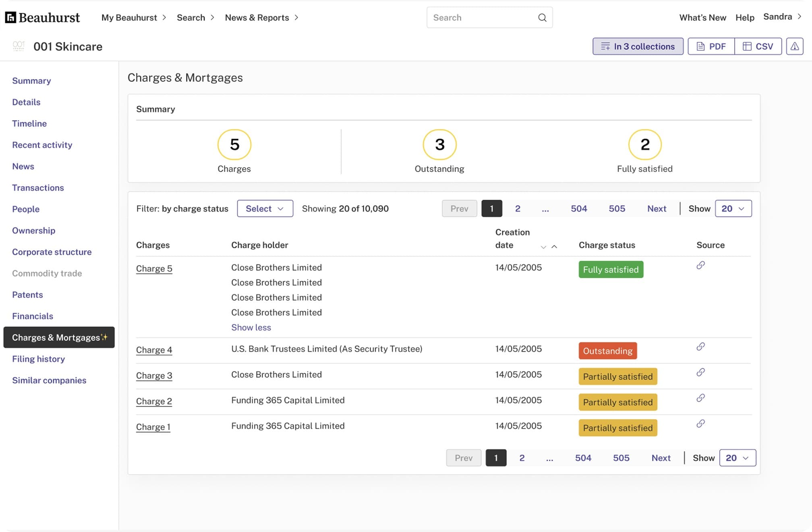
Task: Export the page as PDF
Action: click(x=711, y=46)
